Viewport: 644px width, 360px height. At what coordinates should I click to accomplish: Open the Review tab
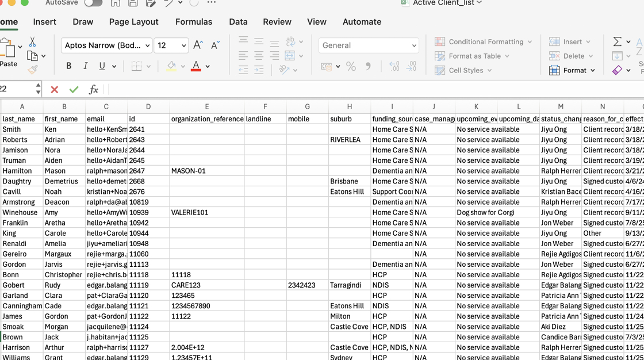(277, 22)
